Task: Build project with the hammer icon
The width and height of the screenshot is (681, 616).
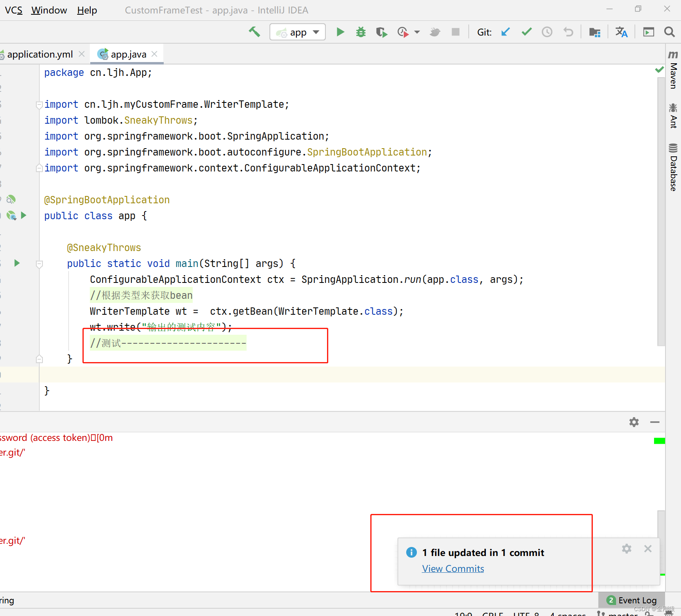Action: [254, 32]
